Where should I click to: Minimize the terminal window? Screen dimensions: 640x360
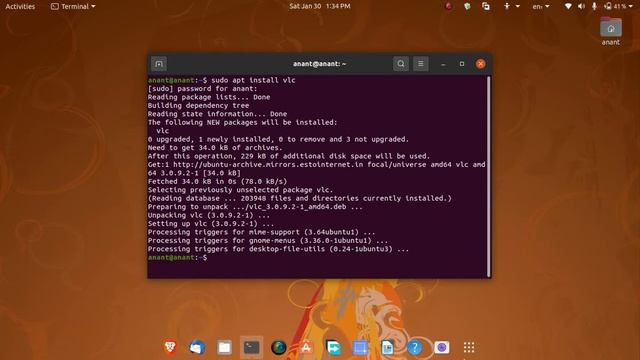(443, 64)
